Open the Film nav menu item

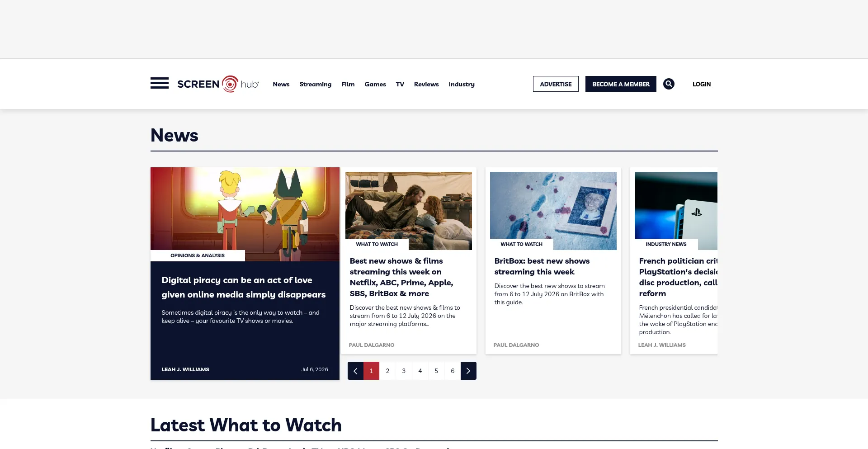[x=348, y=84]
